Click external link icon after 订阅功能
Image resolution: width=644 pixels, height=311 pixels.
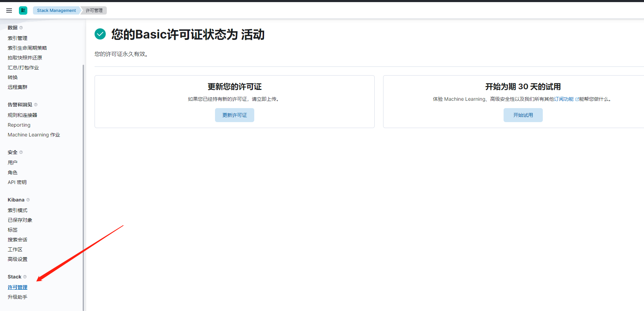tap(577, 99)
